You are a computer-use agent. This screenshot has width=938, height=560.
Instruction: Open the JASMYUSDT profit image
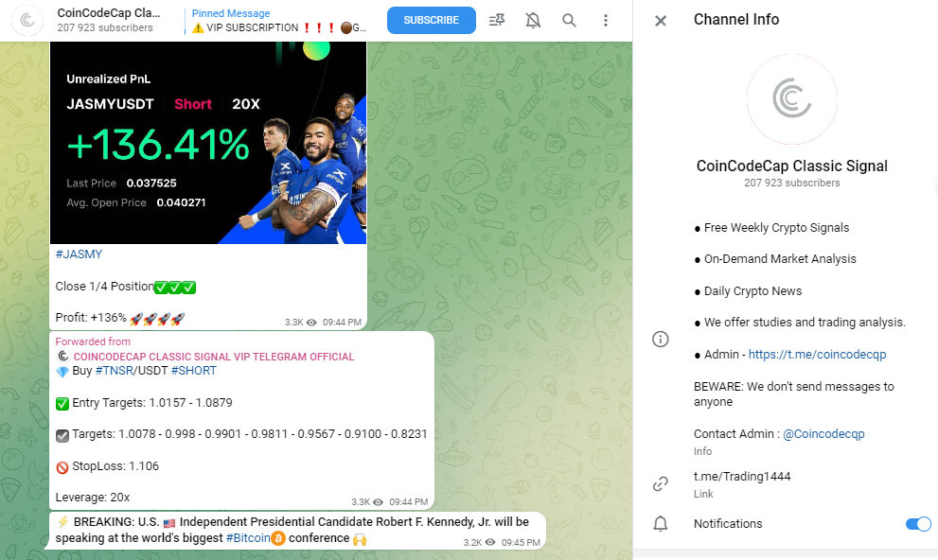coord(208,142)
